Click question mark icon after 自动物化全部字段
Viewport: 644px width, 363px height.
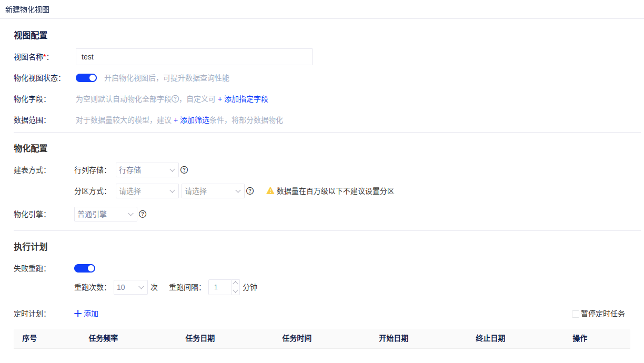(175, 99)
